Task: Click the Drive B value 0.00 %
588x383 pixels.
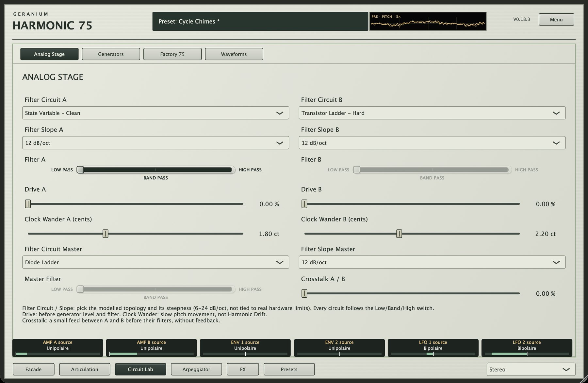Action: [546, 204]
